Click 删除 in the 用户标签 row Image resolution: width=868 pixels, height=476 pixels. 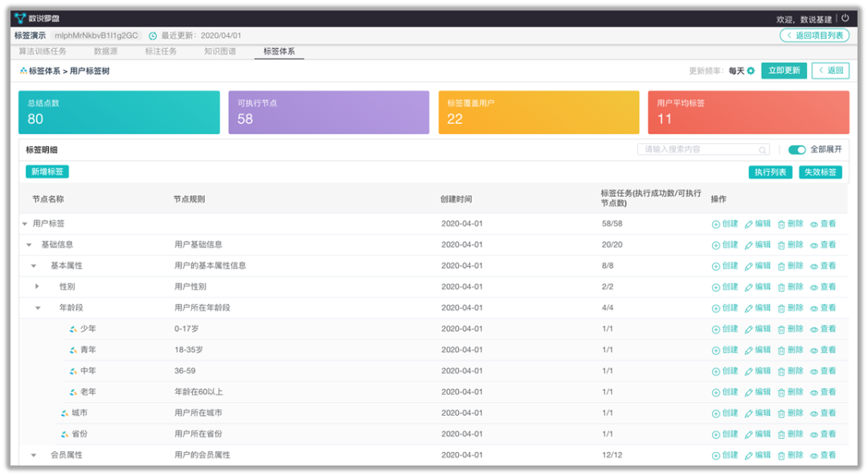pos(790,224)
